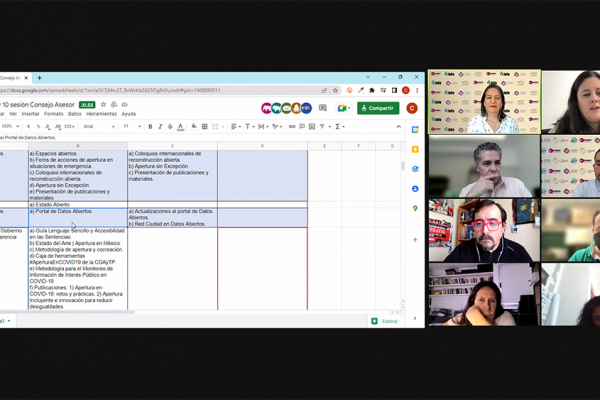
Task: Open the Maps side panel icon
Action: (x=415, y=208)
